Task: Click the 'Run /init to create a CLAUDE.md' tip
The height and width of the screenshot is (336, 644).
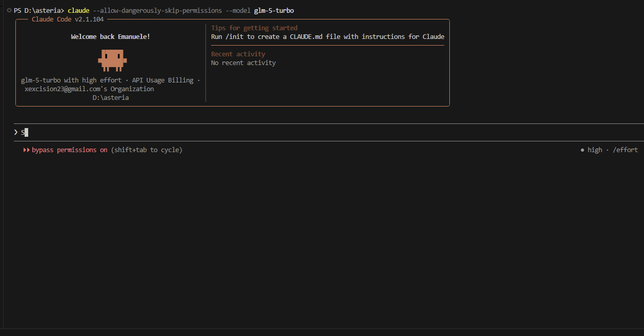Action: pyautogui.click(x=327, y=37)
